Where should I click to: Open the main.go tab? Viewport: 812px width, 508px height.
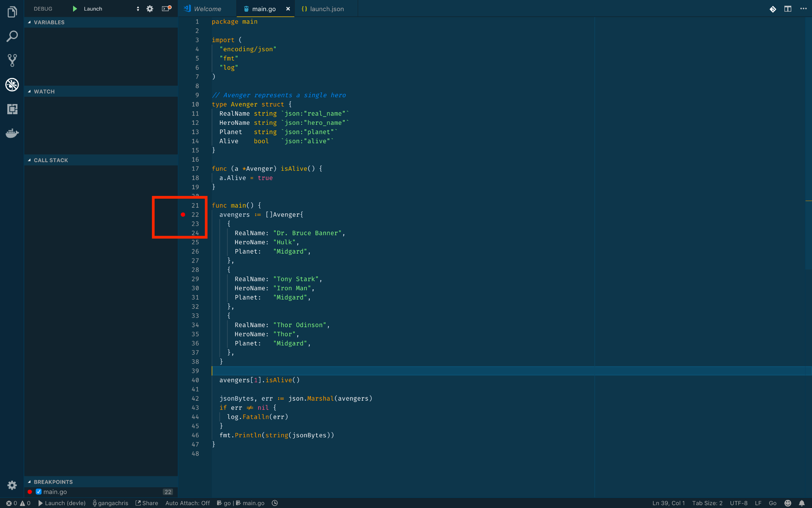point(263,8)
